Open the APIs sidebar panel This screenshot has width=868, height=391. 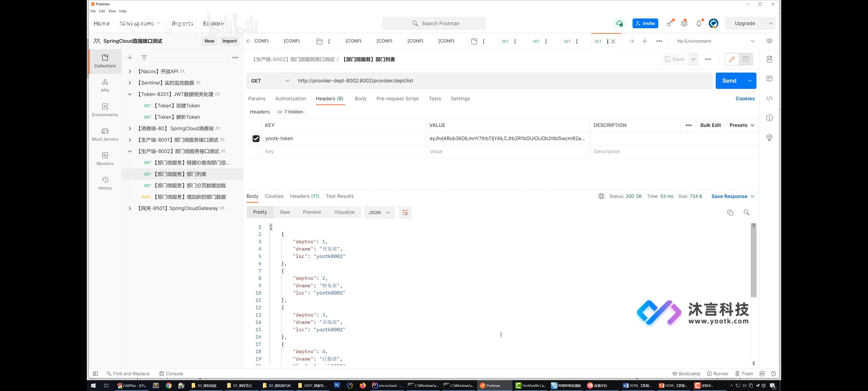105,86
